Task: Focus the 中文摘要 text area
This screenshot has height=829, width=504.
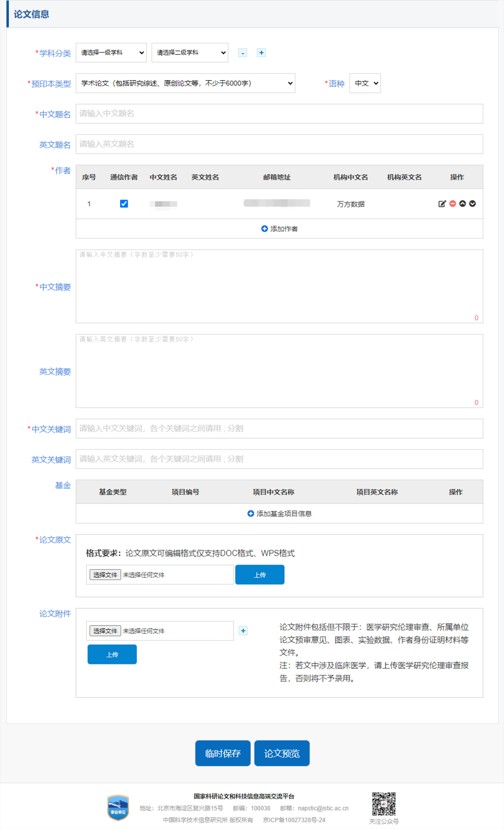Action: 279,286
